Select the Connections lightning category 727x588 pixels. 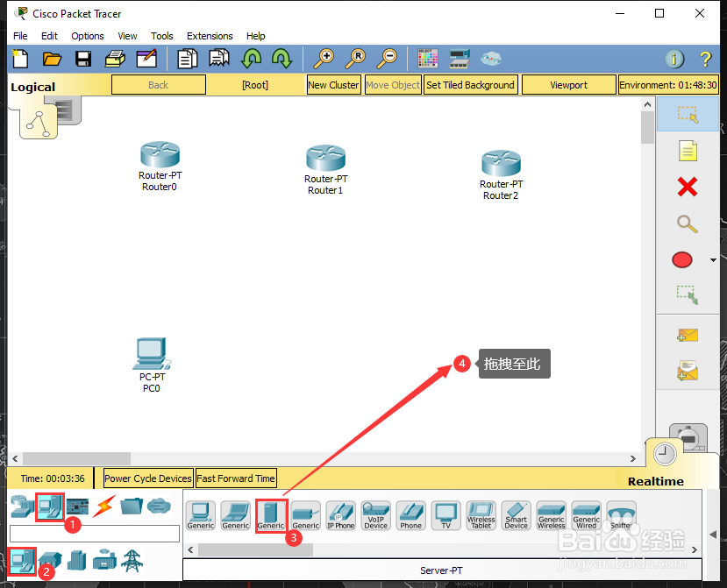tap(104, 506)
